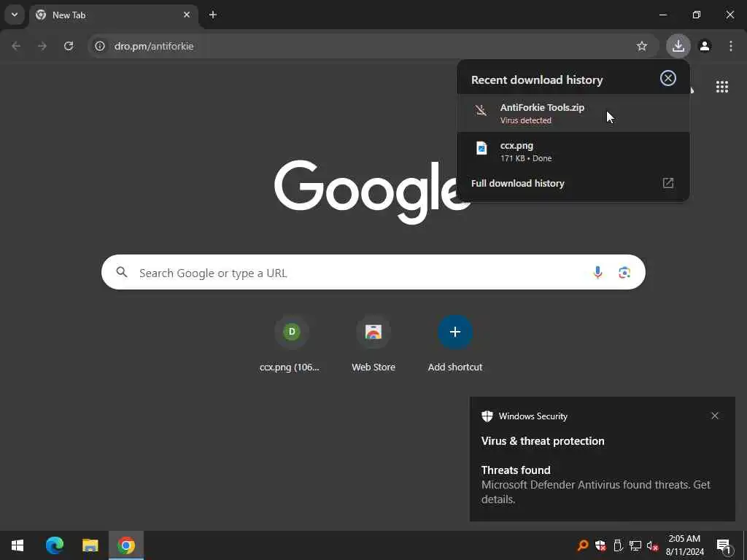Click the dro.pm/antiforkie address bar
The image size is (747, 560).
(373, 46)
